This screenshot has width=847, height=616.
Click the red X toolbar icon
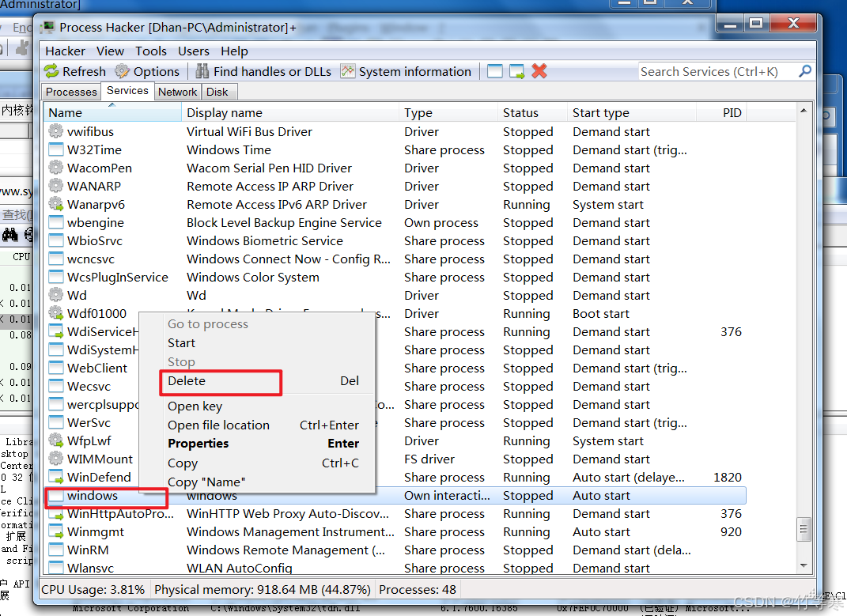coord(539,71)
